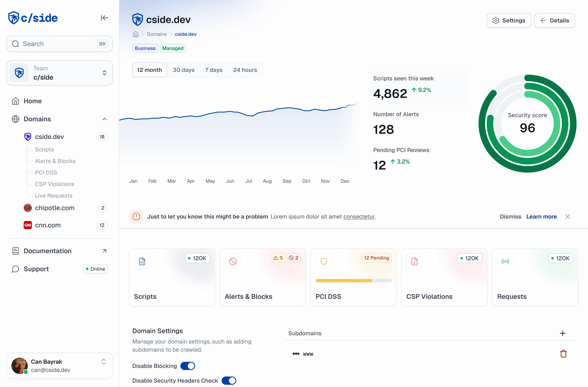Click the Learn more link

541,217
